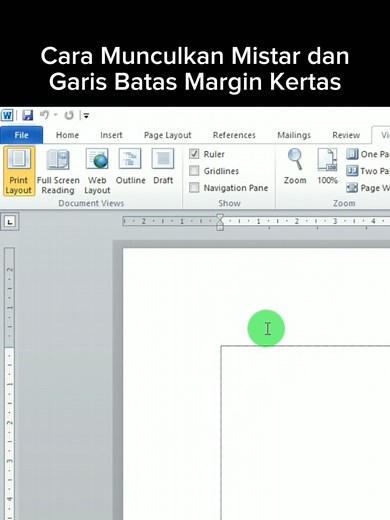
Task: Set zoom to 100% button
Action: 327,167
